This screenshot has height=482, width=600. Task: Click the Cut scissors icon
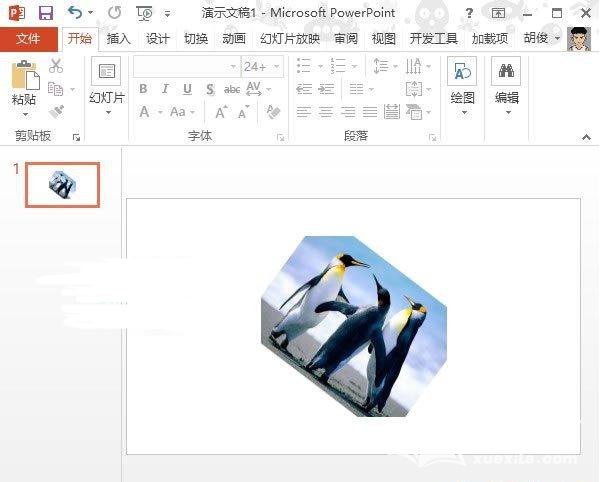pos(56,66)
